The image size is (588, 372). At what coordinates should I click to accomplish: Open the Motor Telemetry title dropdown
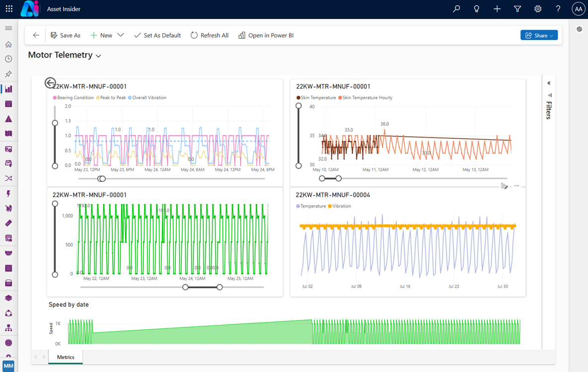[x=97, y=56]
